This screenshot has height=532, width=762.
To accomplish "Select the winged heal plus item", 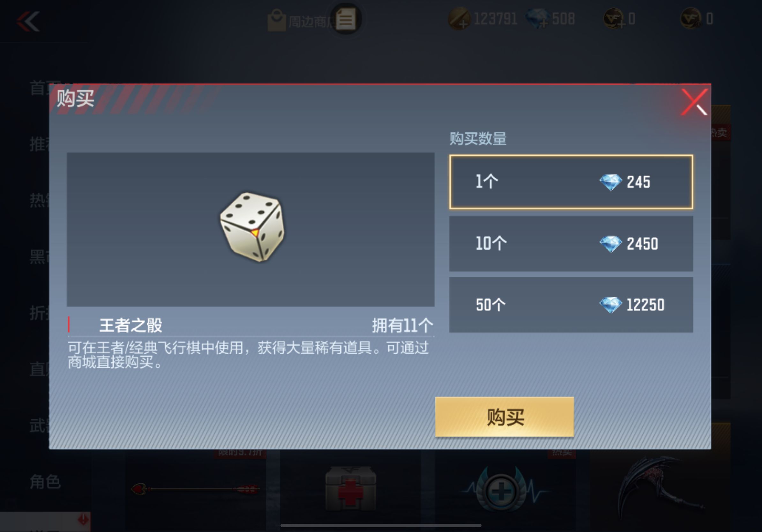I will coord(501,490).
